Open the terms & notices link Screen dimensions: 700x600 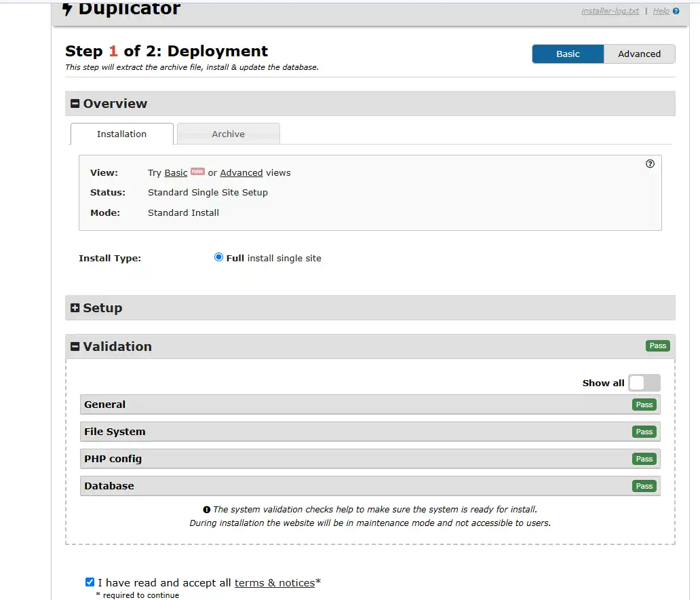tap(275, 583)
